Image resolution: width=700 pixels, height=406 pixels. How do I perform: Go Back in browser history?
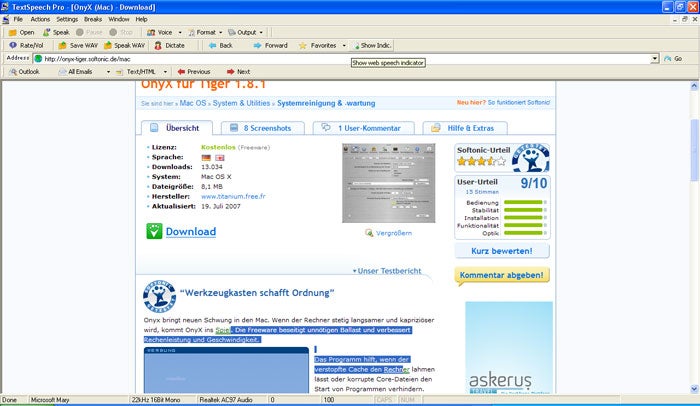coord(221,46)
